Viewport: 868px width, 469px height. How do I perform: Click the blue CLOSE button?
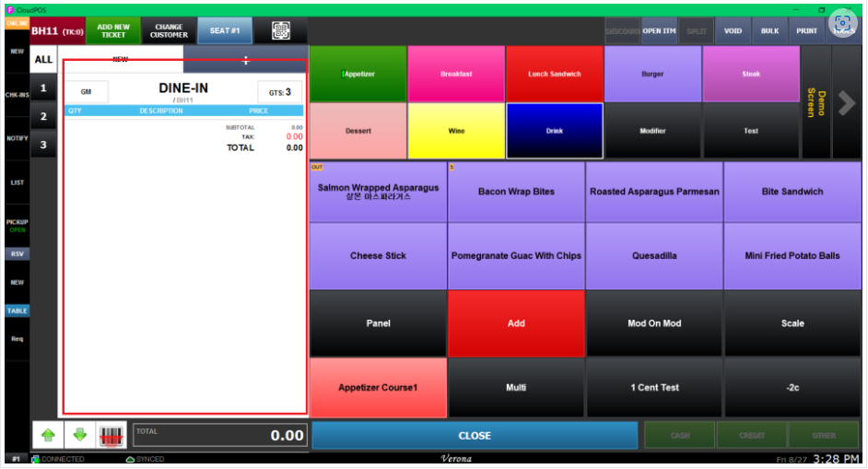pyautogui.click(x=475, y=436)
